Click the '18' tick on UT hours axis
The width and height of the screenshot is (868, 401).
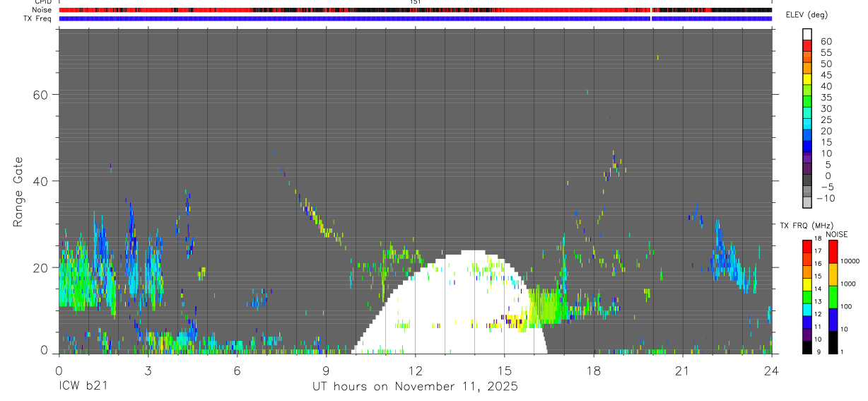coord(593,370)
